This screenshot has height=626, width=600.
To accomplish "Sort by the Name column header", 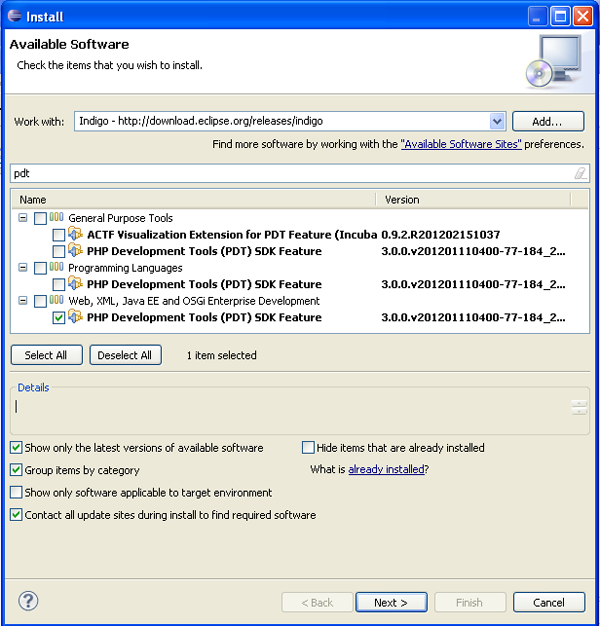I will (x=194, y=200).
